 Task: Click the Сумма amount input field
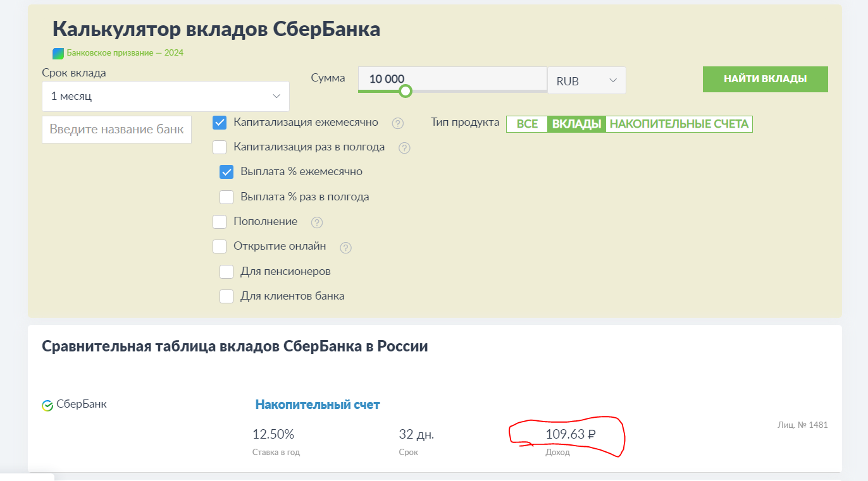452,79
